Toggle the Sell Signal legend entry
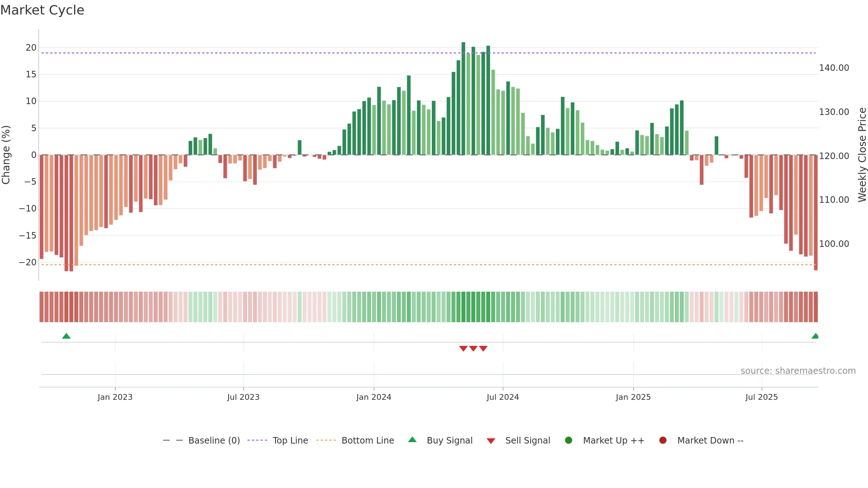The image size is (868, 488). click(518, 440)
